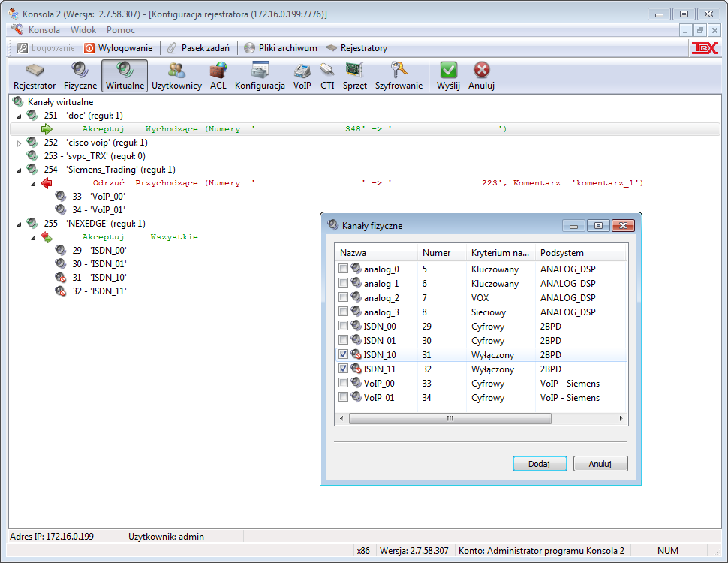Check the VoIP_01 checkbox
Viewport: 728px width, 563px height.
[x=343, y=396]
